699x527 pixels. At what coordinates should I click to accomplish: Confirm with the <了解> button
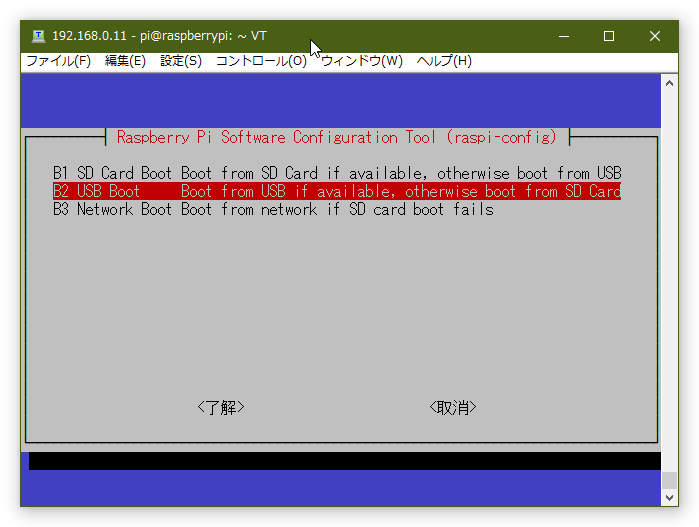[x=221, y=408]
